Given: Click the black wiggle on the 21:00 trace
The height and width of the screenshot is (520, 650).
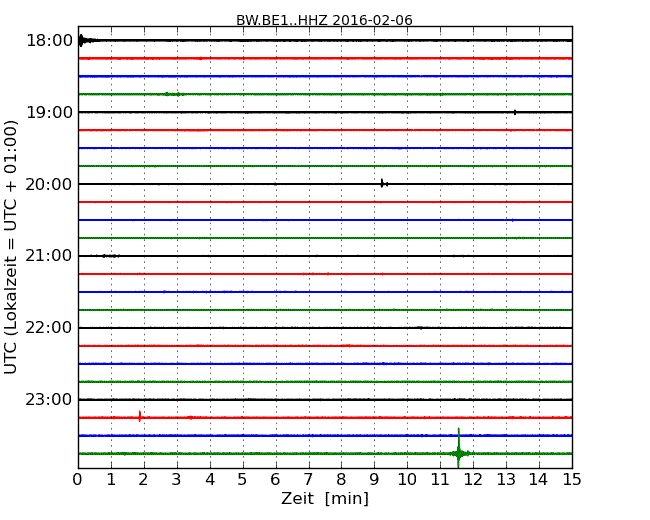Looking at the screenshot, I should pyautogui.click(x=111, y=256).
